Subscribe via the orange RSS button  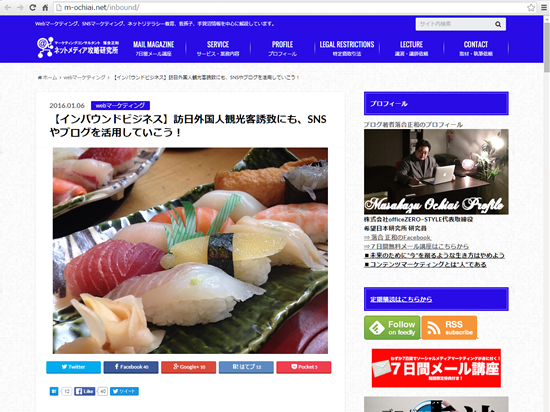pyautogui.click(x=449, y=328)
